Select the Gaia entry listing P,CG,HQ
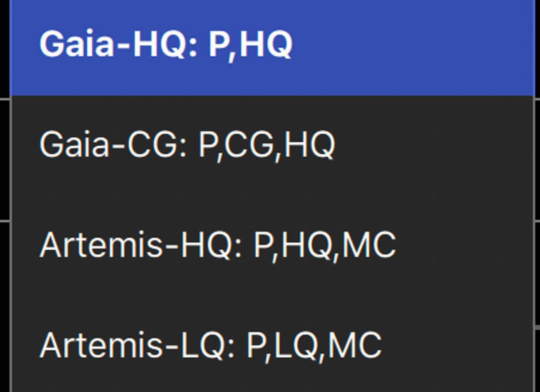The height and width of the screenshot is (392, 540). click(272, 145)
